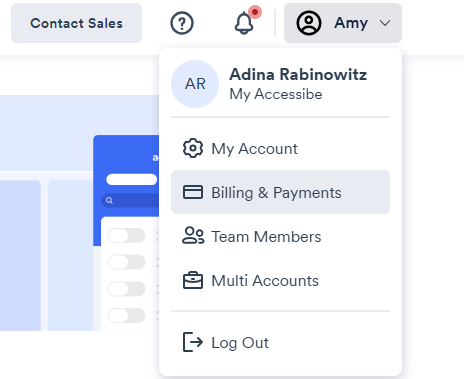
Task: Open the Contact Sales button
Action: (76, 23)
